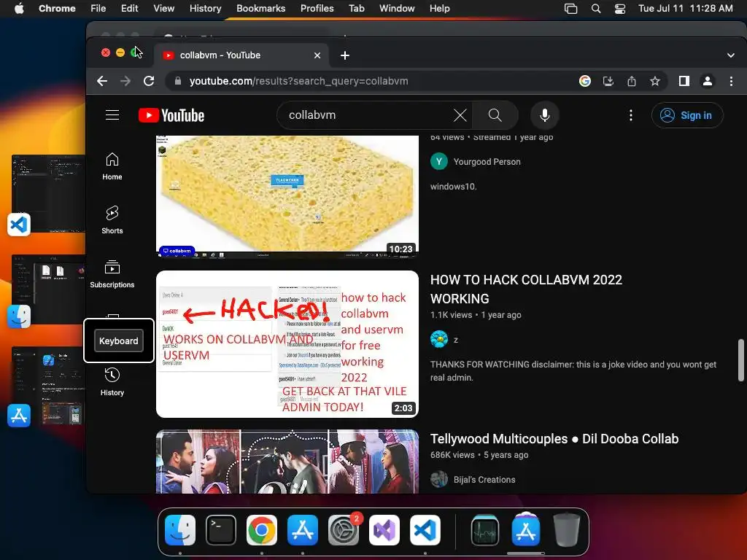747x560 pixels.
Task: Clear the collabvm search text
Action: tap(460, 115)
